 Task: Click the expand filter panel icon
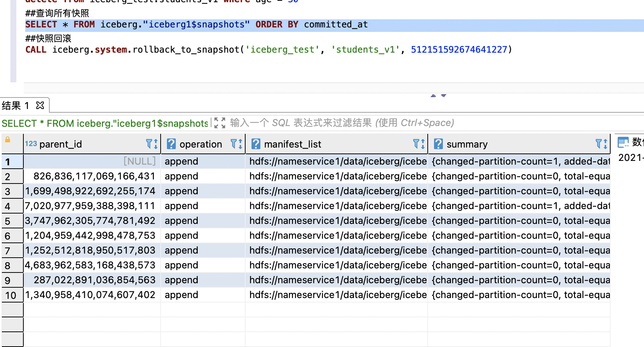pyautogui.click(x=220, y=123)
